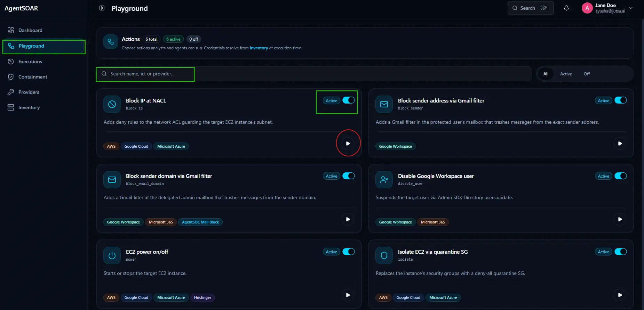644x310 pixels.
Task: Click the AgentSOAR logo text
Action: tap(21, 8)
